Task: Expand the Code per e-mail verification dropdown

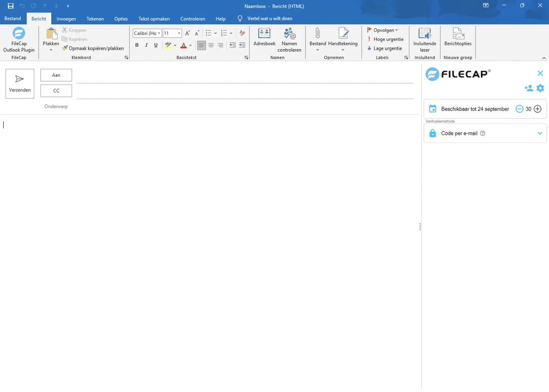Action: [x=540, y=133]
